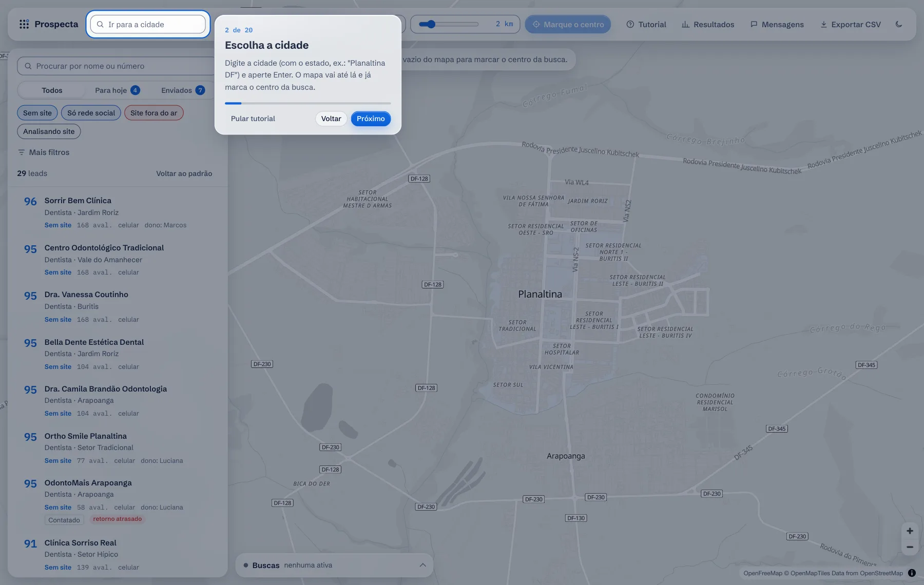The height and width of the screenshot is (585, 924).
Task: Toggle the Sem site filter chip
Action: pos(37,113)
